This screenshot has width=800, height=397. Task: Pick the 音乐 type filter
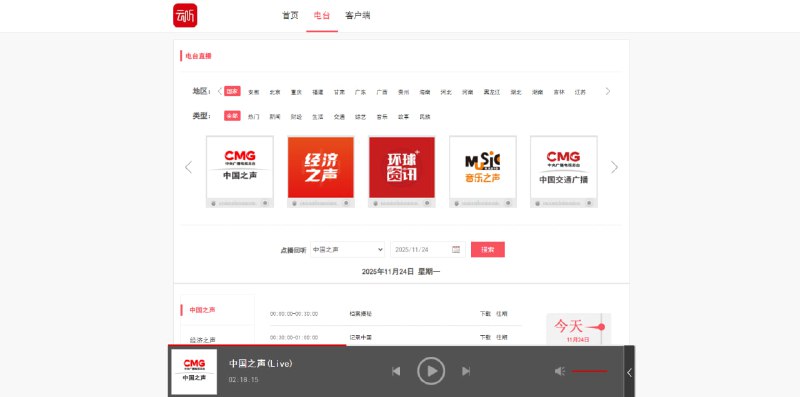[382, 117]
